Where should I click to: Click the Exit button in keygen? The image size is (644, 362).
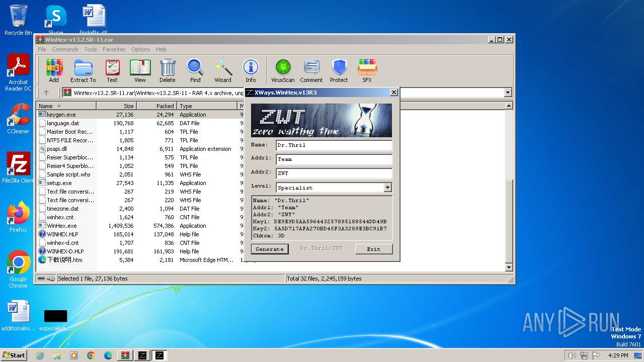pos(373,249)
